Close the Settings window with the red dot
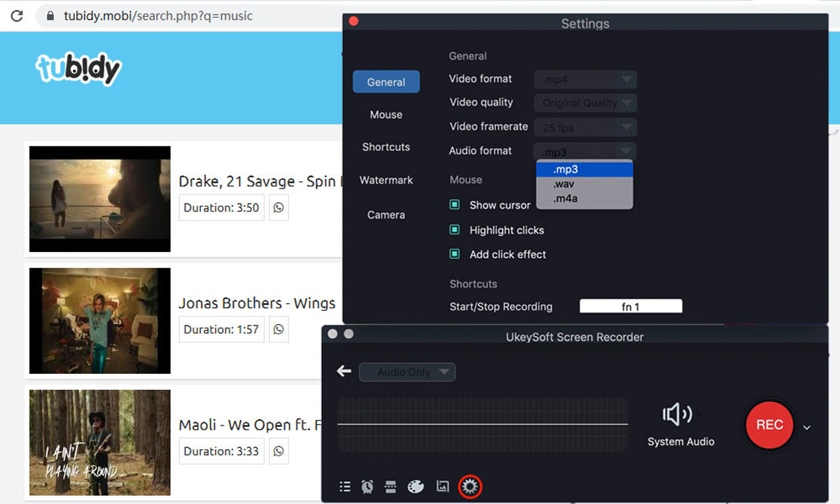Viewport: 840px width, 504px height. pyautogui.click(x=353, y=22)
